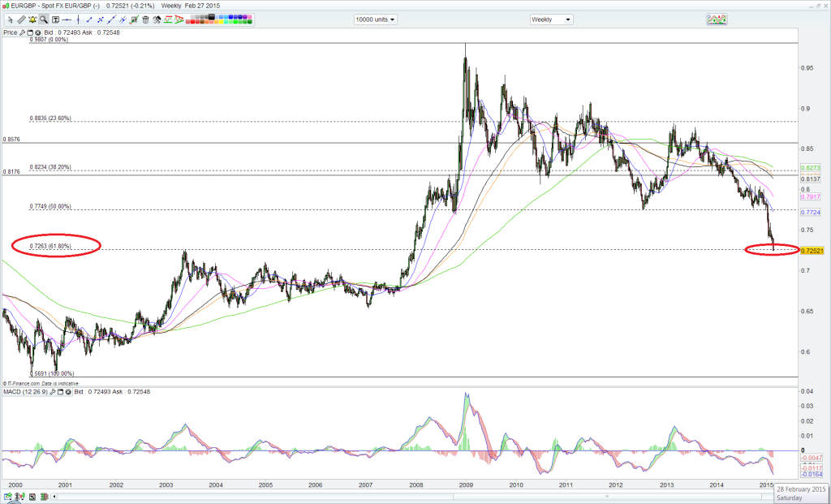Open MACD indicator wrench settings
The width and height of the screenshot is (831, 504).
pyautogui.click(x=53, y=392)
